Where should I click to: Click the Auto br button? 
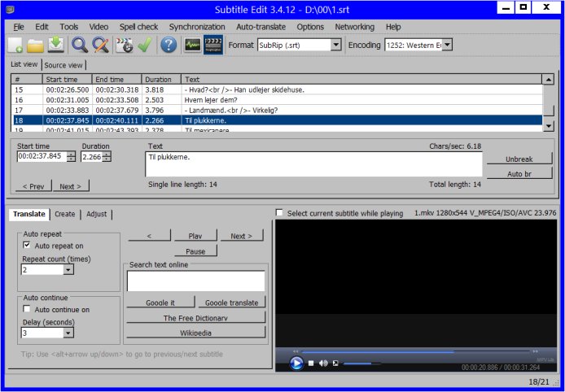click(x=519, y=173)
